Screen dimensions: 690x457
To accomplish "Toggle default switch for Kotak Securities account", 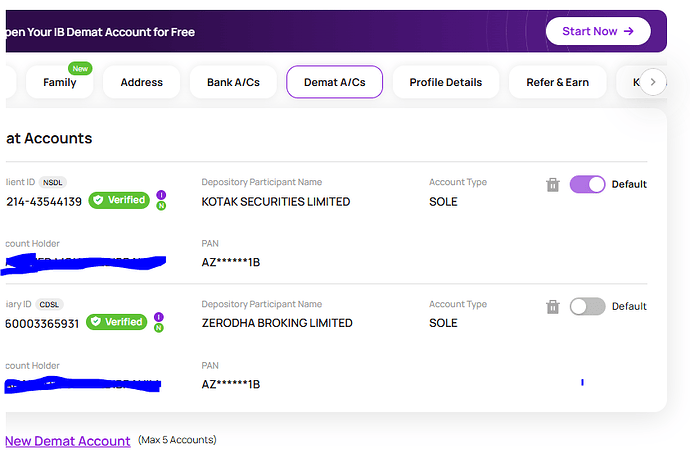I will pyautogui.click(x=587, y=184).
